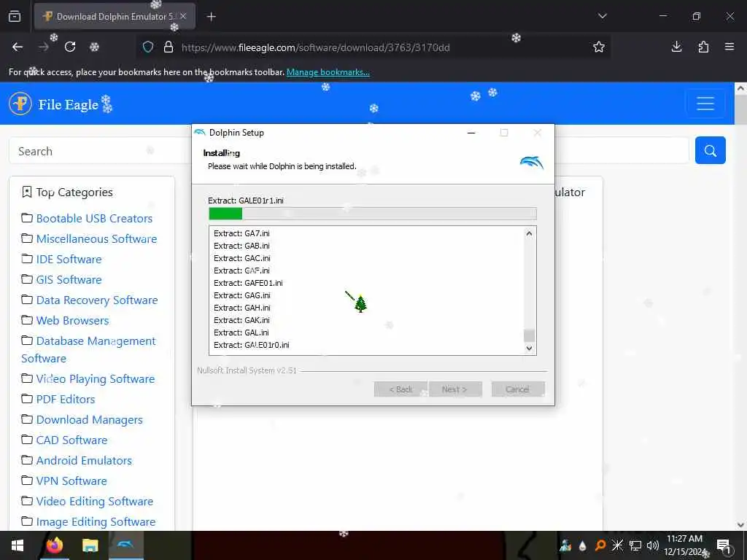
Task: Click the log list scroll up arrow
Action: tap(529, 233)
